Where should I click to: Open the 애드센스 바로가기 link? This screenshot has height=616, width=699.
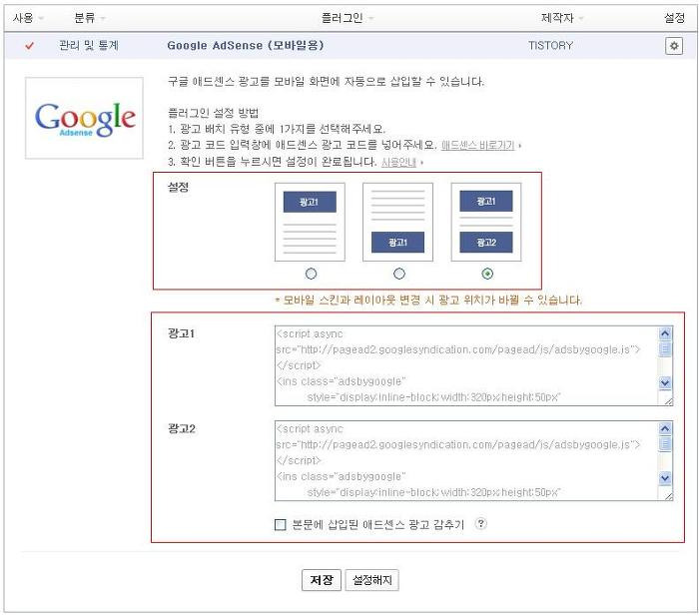pos(478,146)
